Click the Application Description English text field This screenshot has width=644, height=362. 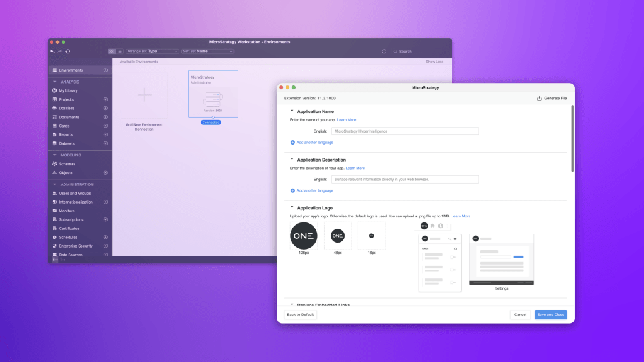click(x=405, y=179)
